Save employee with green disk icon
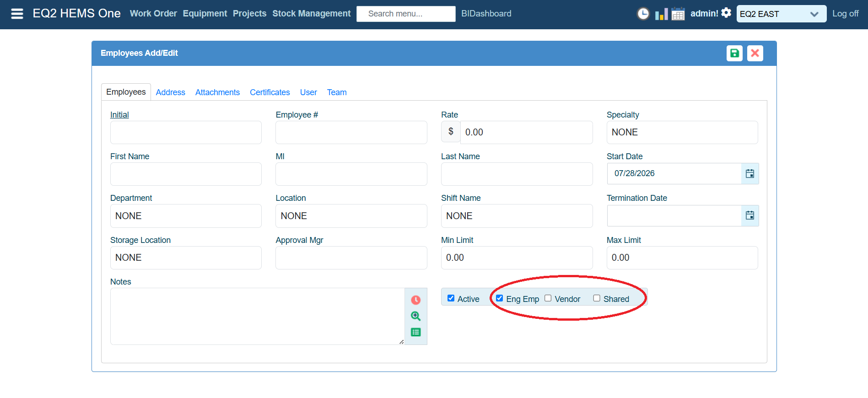 [734, 53]
